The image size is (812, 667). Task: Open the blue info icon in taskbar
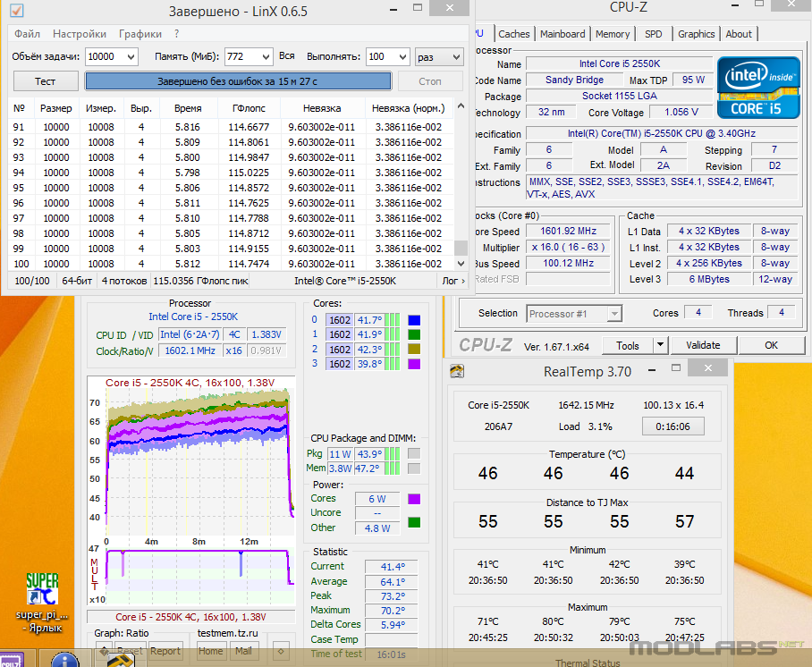coord(64,660)
